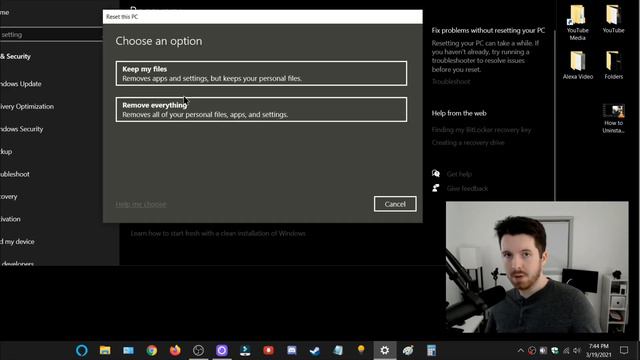This screenshot has height=360, width=640.
Task: Open OBS Studio from taskbar
Action: click(x=198, y=350)
